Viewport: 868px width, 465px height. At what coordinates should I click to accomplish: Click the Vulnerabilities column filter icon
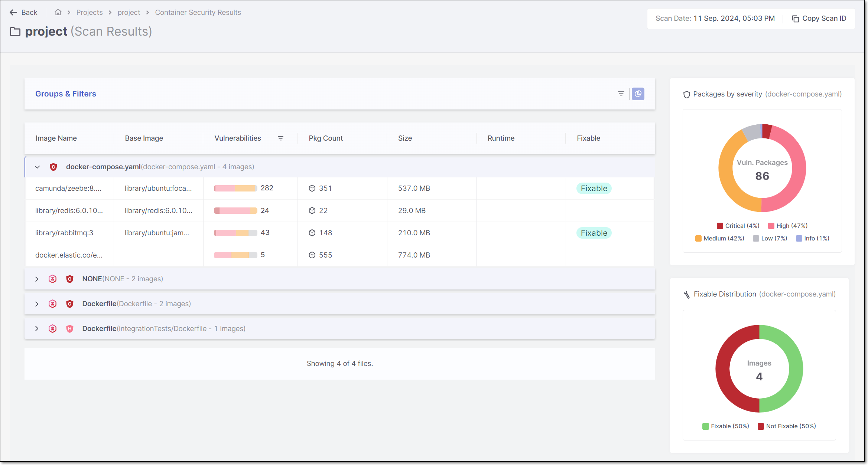click(x=280, y=138)
